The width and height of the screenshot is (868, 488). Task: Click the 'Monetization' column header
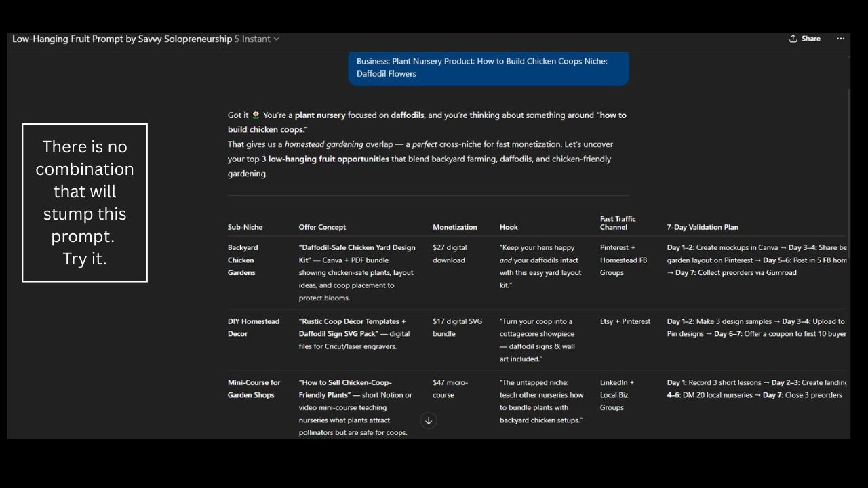tap(454, 227)
